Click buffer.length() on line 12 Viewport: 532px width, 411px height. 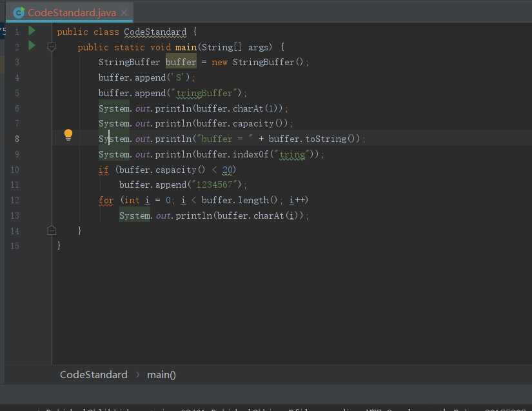point(239,200)
